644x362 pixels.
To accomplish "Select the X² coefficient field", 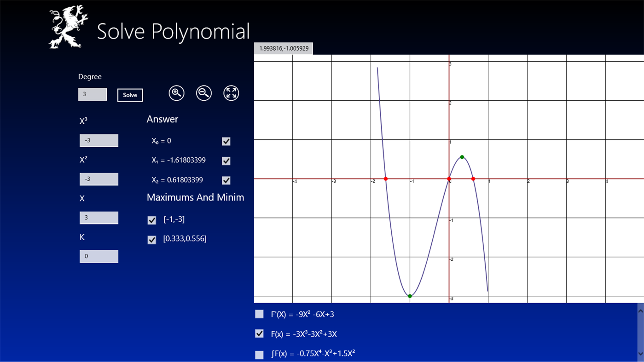I will 99,179.
